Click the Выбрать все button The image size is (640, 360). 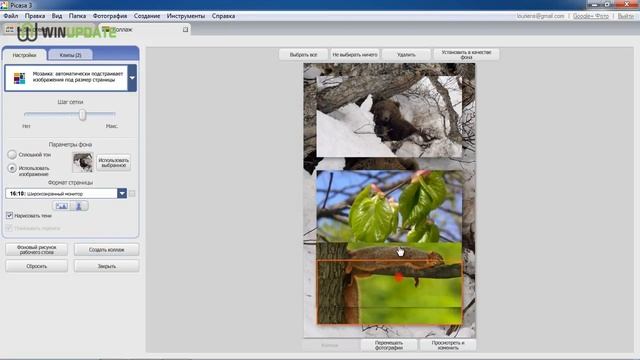click(303, 55)
